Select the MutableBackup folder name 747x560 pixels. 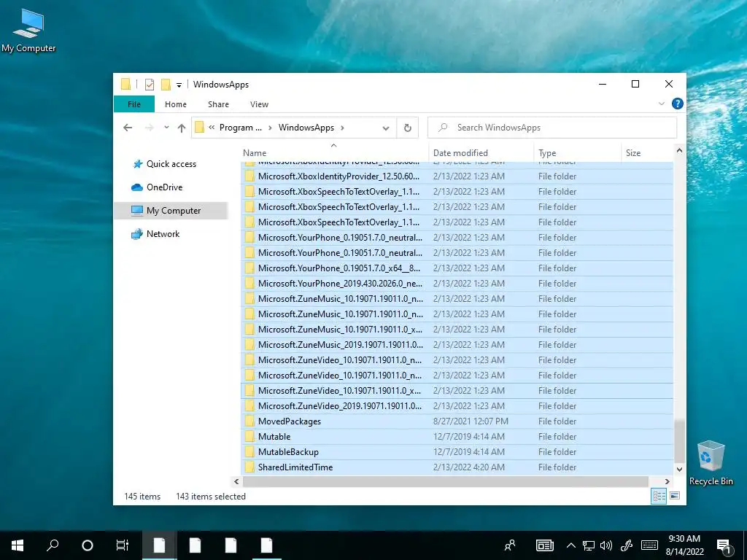288,452
